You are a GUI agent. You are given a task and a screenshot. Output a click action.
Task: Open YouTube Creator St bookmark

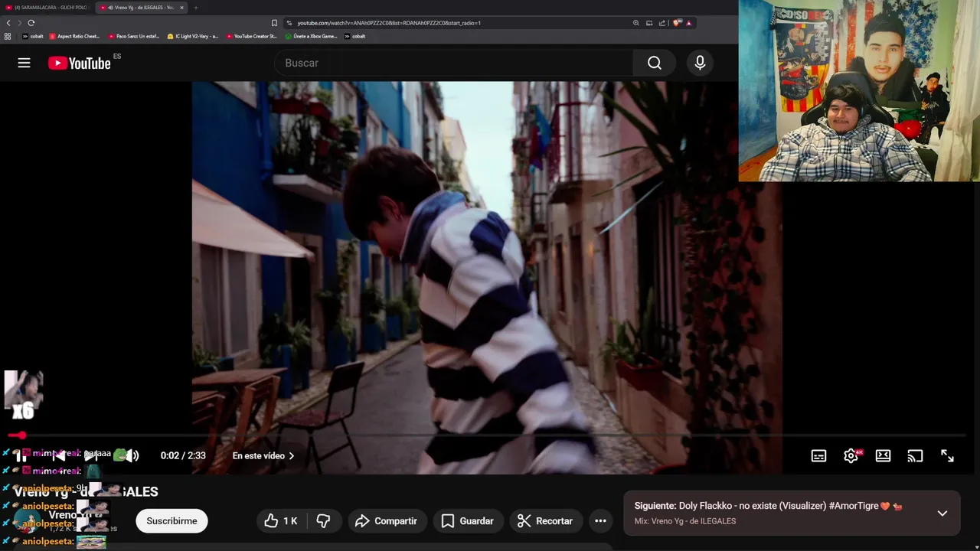click(251, 36)
